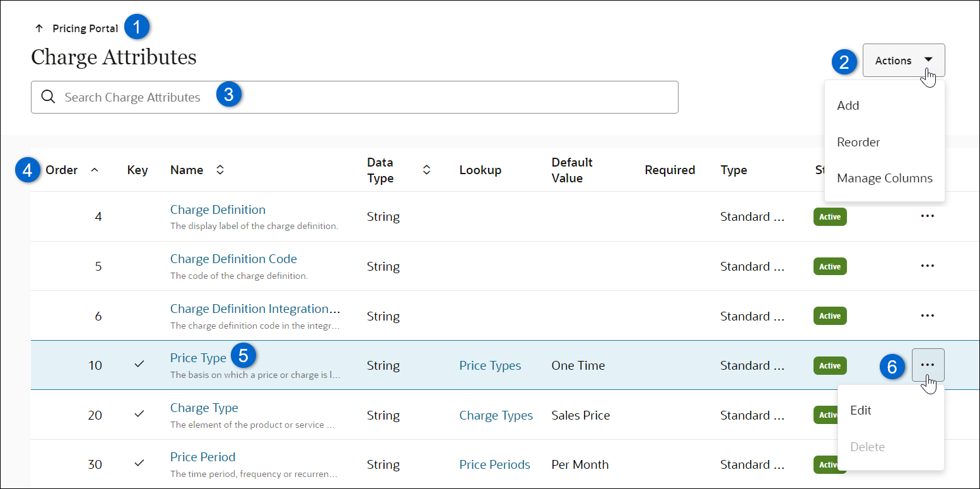
Task: Select Manage Columns from Actions menu
Action: point(884,178)
